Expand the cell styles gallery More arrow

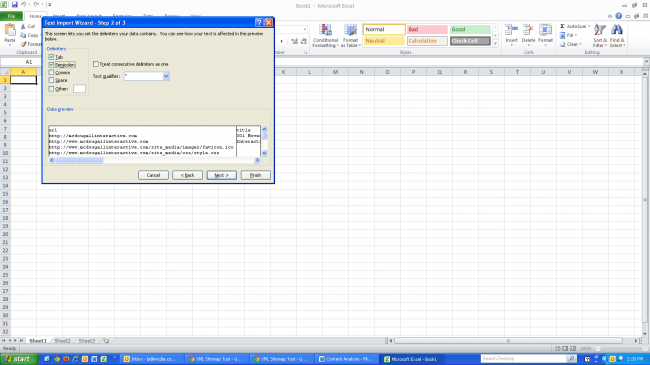(495, 43)
